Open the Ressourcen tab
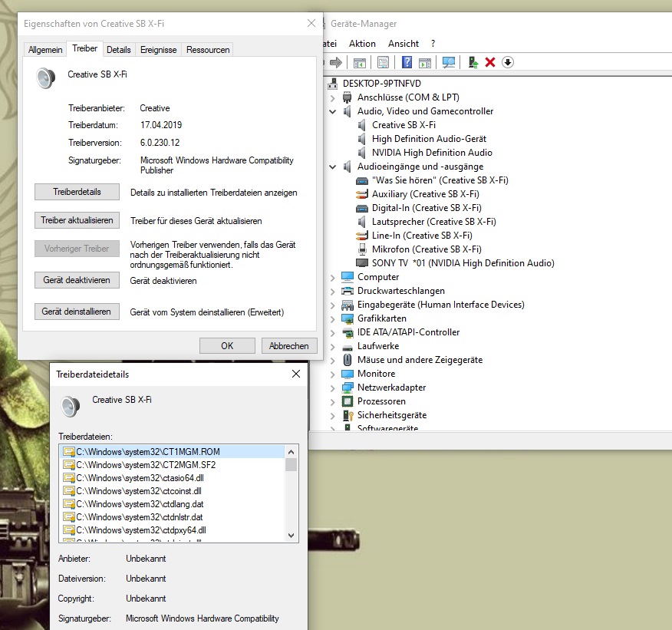 [208, 50]
